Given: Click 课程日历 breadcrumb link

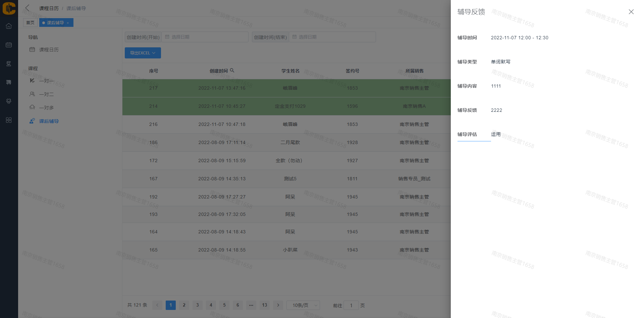Looking at the screenshot, I should [49, 8].
